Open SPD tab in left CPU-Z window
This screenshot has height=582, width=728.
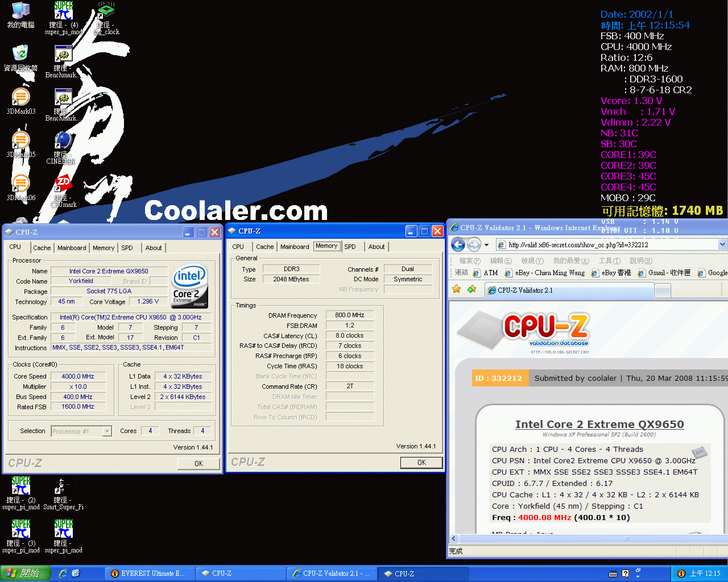[127, 248]
